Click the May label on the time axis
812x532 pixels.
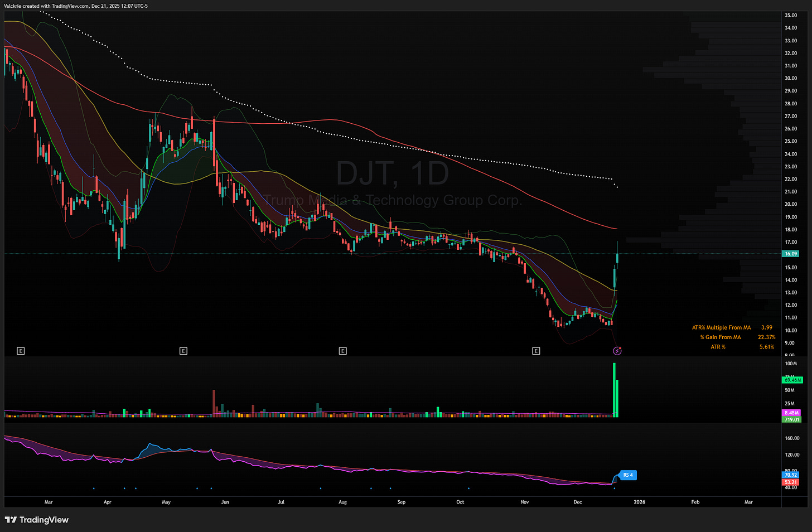pos(166,502)
